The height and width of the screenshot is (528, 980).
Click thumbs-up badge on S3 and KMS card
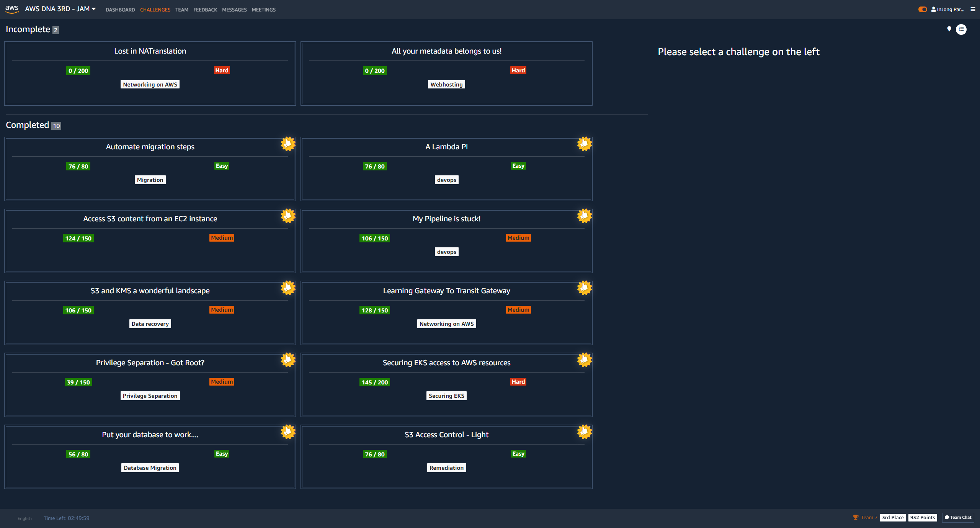tap(288, 288)
